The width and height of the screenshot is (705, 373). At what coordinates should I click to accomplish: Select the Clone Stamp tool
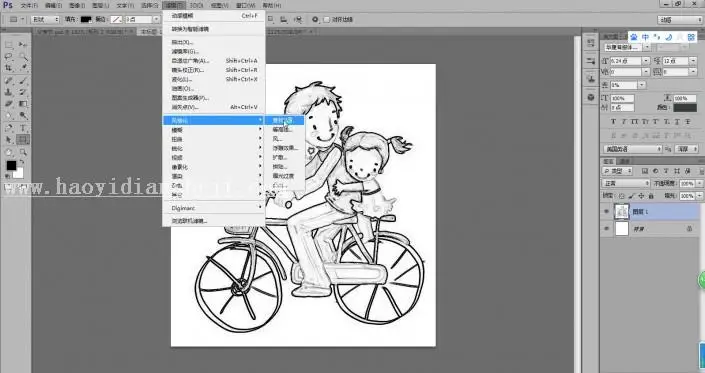9,92
